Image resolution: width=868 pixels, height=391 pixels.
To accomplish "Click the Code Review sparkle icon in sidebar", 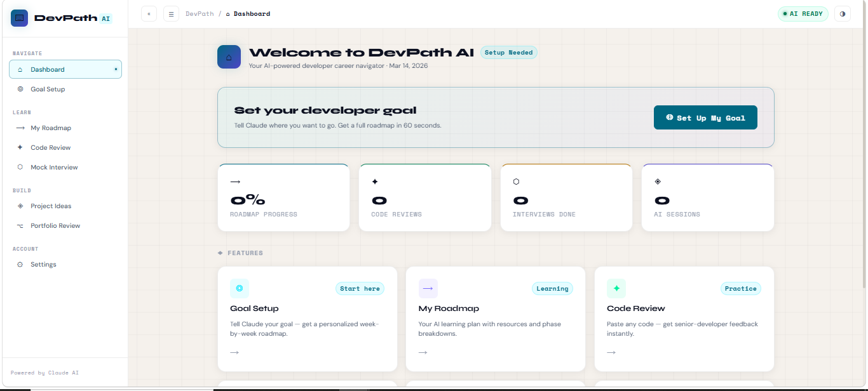I will 20,148.
